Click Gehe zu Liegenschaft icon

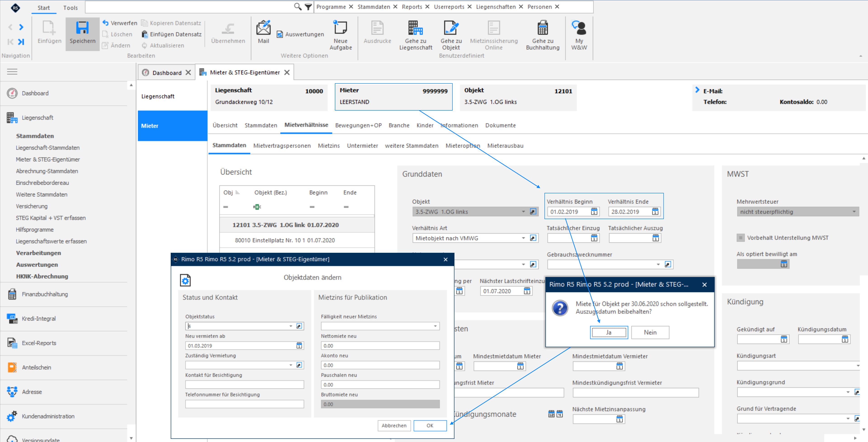416,28
